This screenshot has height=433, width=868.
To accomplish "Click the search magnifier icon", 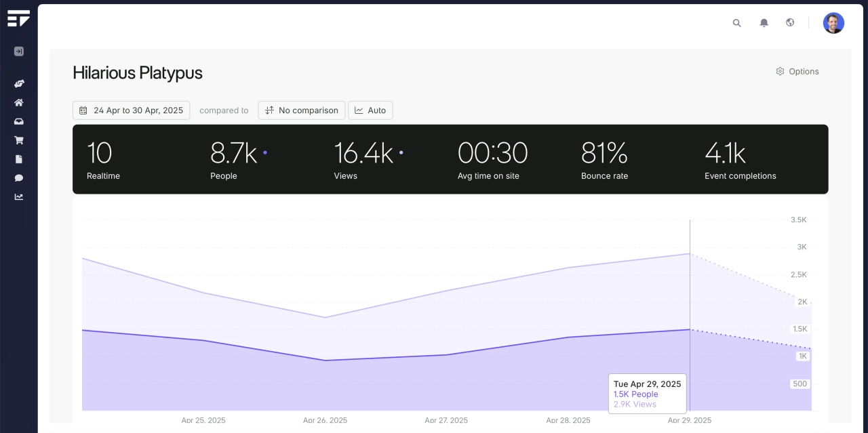I will pyautogui.click(x=737, y=23).
